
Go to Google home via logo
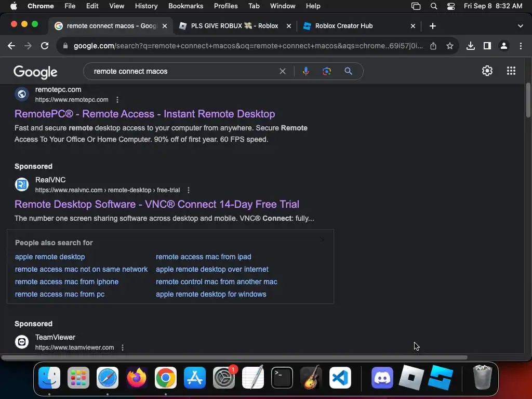click(x=35, y=72)
